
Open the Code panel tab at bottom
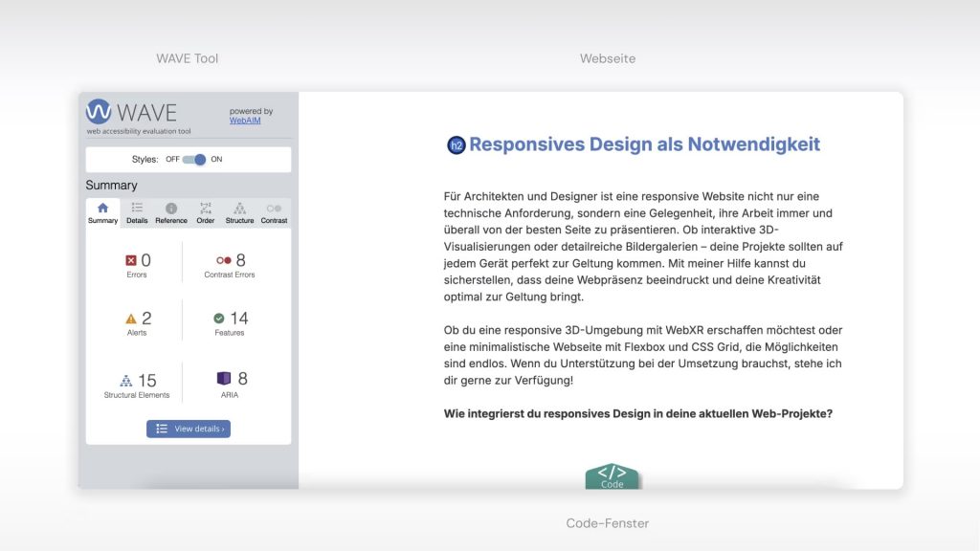[x=612, y=476]
